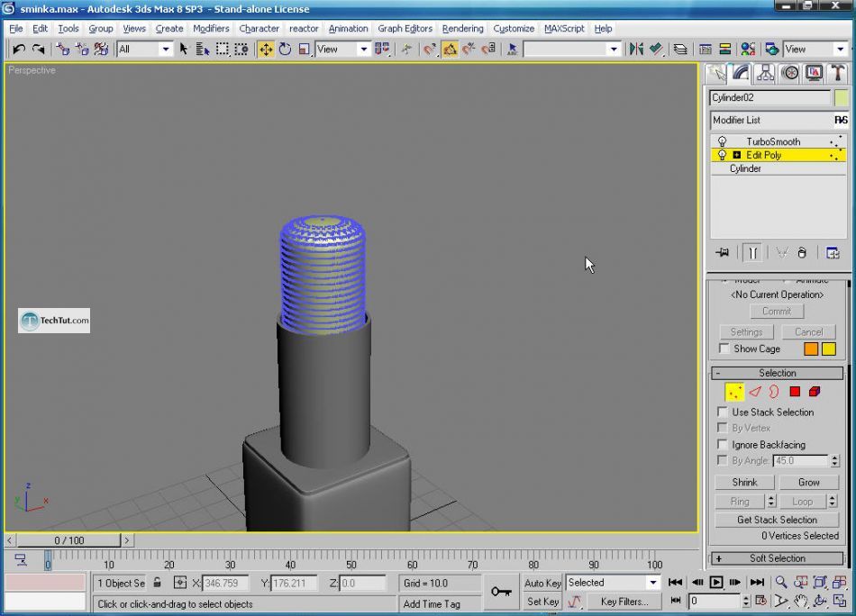Select the Move tool in toolbar
The image size is (856, 616).
(266, 49)
